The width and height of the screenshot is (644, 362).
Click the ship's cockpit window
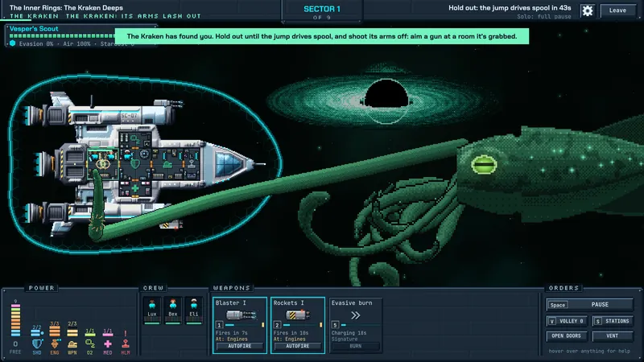click(229, 165)
